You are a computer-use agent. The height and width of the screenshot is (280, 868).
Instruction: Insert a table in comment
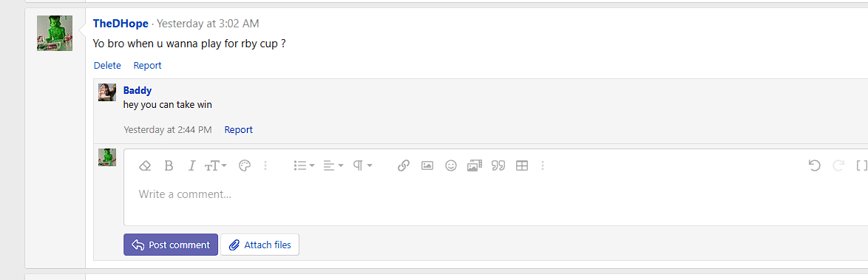pos(521,165)
